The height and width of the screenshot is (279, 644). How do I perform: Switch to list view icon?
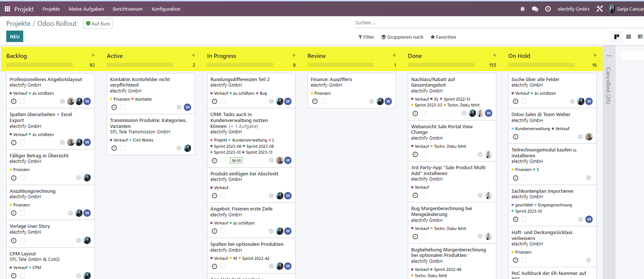pyautogui.click(x=628, y=36)
